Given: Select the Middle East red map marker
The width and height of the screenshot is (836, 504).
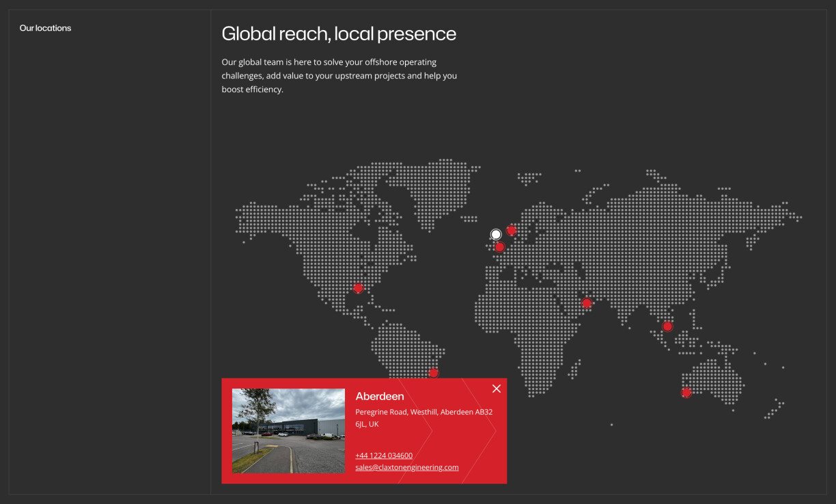Looking at the screenshot, I should click(x=586, y=303).
